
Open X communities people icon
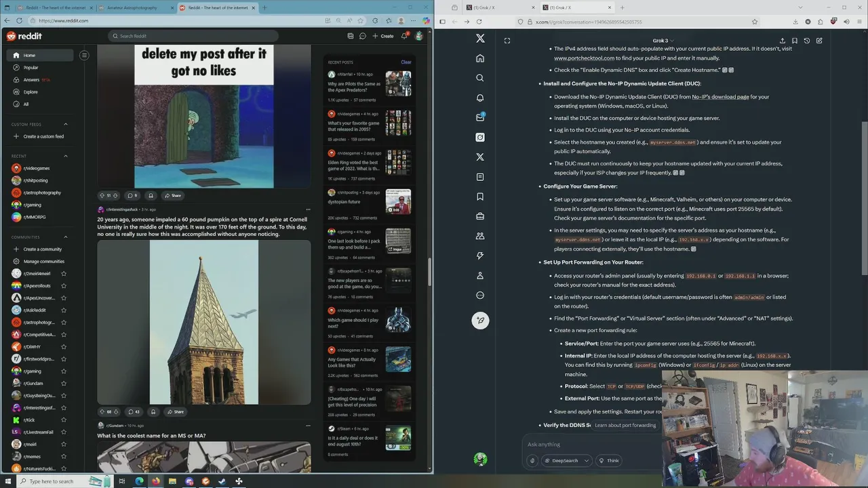tap(480, 236)
